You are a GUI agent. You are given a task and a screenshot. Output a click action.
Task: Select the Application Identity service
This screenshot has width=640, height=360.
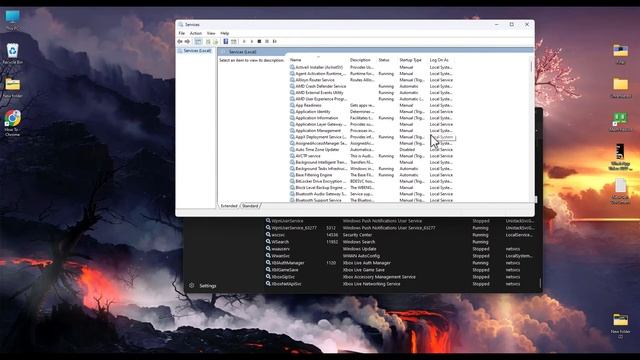click(371, 111)
